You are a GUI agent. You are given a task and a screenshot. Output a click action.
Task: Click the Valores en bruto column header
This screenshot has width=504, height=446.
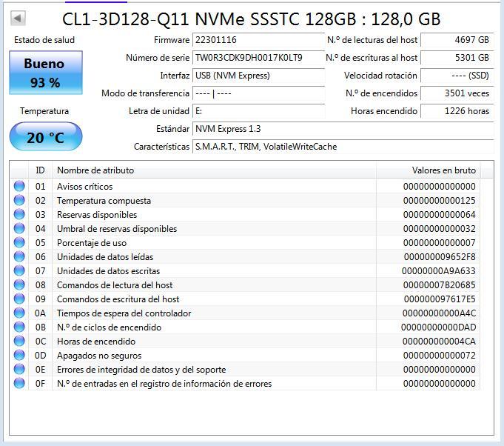[x=429, y=170]
